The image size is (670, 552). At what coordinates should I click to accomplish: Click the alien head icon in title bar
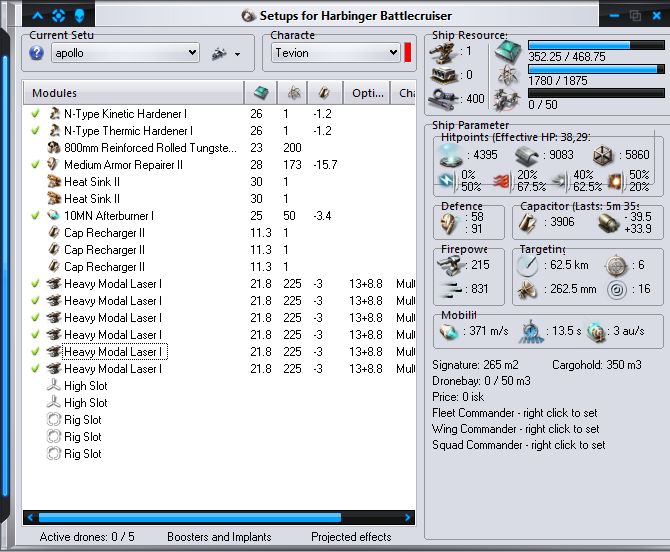pyautogui.click(x=79, y=16)
